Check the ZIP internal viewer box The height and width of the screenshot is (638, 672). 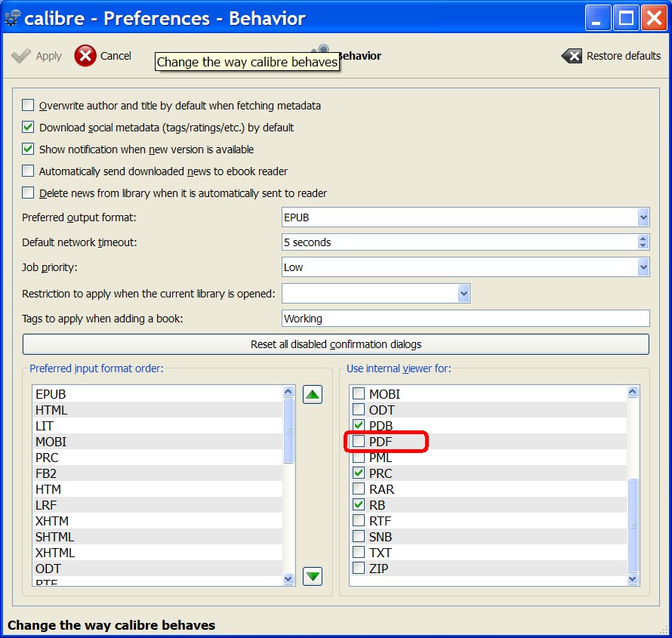[x=359, y=568]
